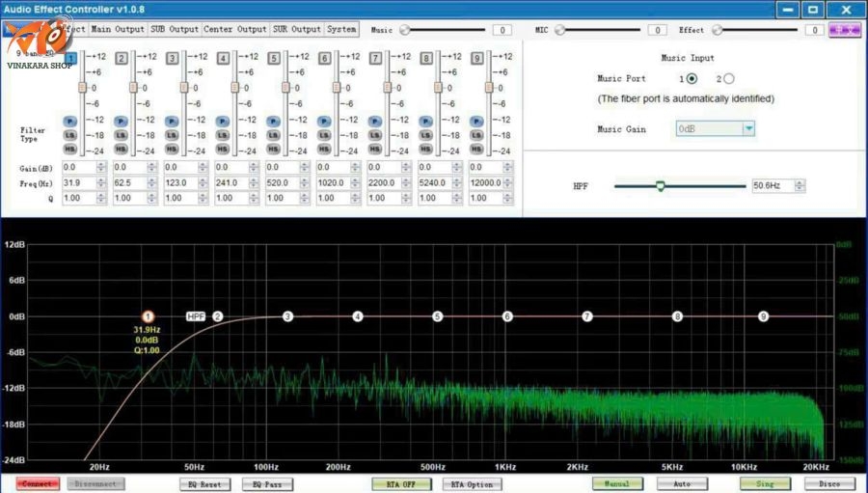The height and width of the screenshot is (493, 868).
Task: Open the Music Gain dropdown
Action: [x=747, y=128]
